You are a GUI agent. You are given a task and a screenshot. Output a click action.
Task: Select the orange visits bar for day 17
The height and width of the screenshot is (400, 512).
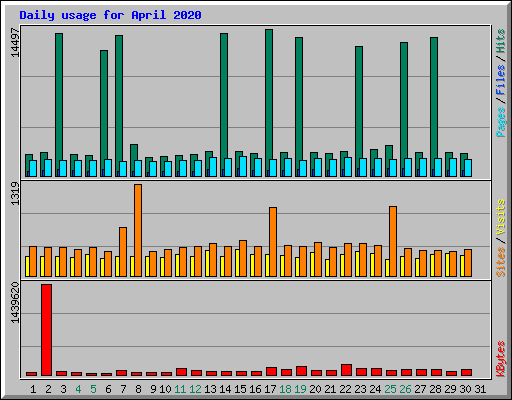point(273,242)
